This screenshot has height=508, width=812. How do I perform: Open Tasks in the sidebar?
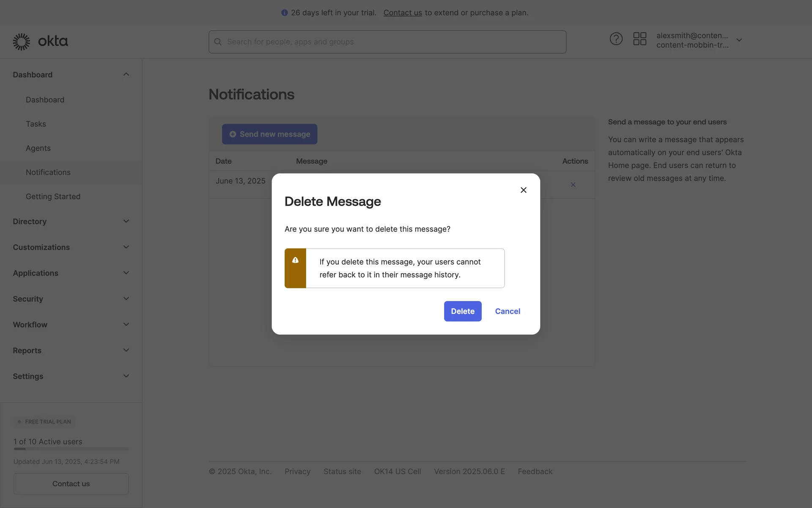(36, 124)
